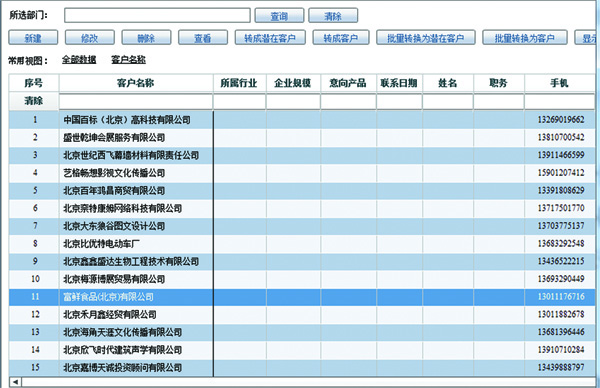
Task: Click phone number 13269019662
Action: pos(561,120)
